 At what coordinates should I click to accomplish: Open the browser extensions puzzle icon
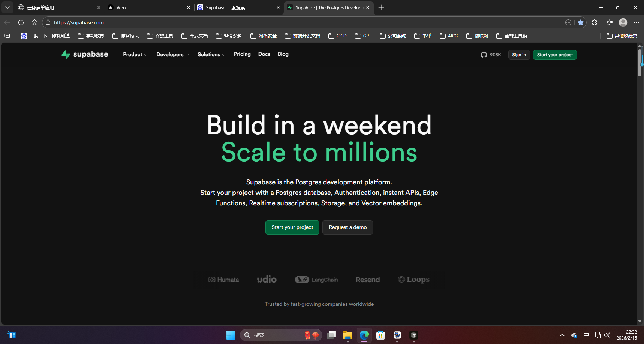594,22
